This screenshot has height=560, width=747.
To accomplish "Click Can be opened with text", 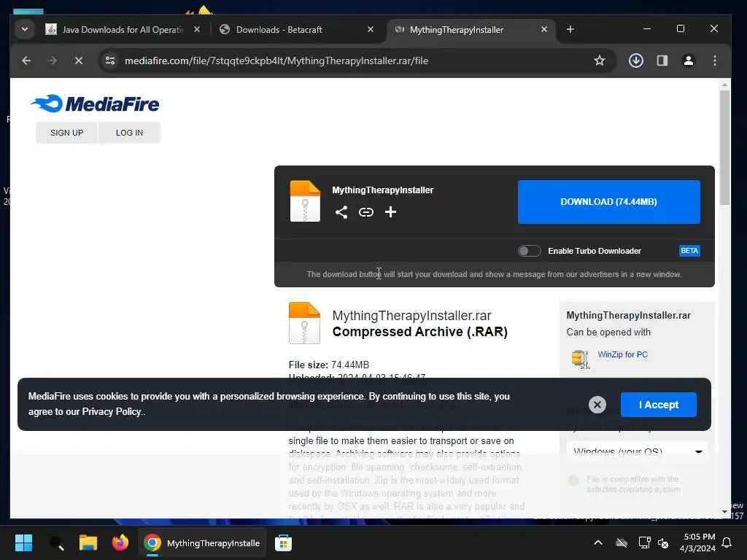I will tap(608, 332).
